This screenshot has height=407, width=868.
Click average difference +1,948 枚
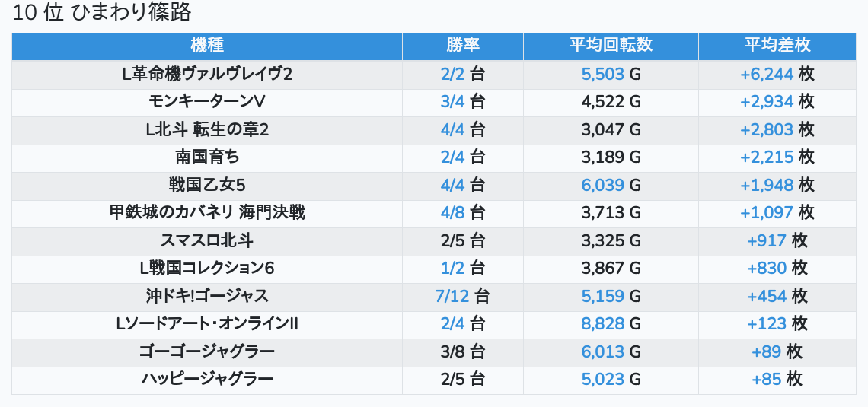click(x=777, y=186)
